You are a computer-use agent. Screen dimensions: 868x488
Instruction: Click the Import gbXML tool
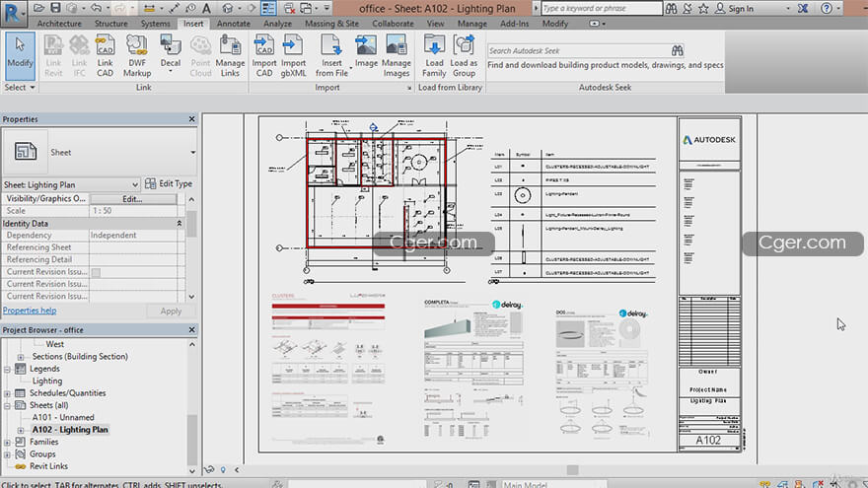click(293, 56)
